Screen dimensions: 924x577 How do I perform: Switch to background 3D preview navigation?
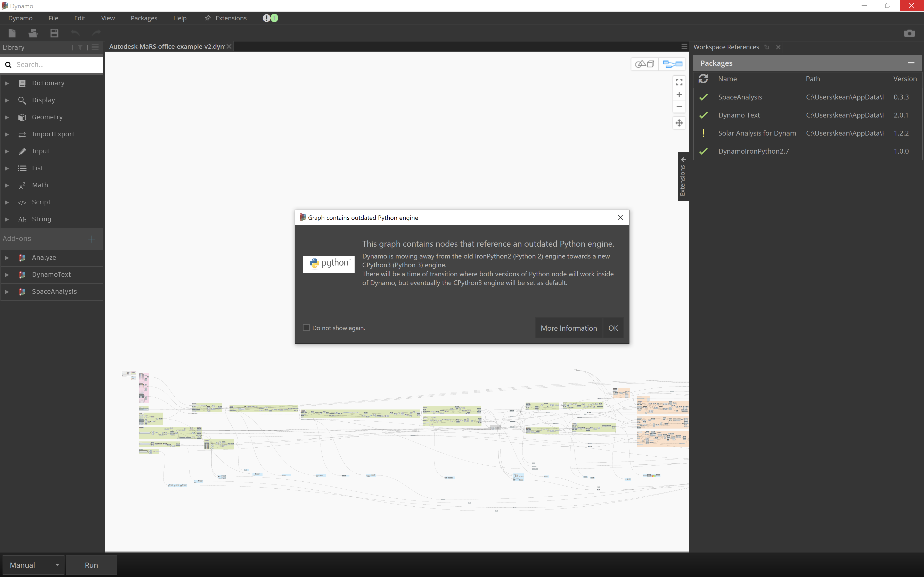click(644, 64)
